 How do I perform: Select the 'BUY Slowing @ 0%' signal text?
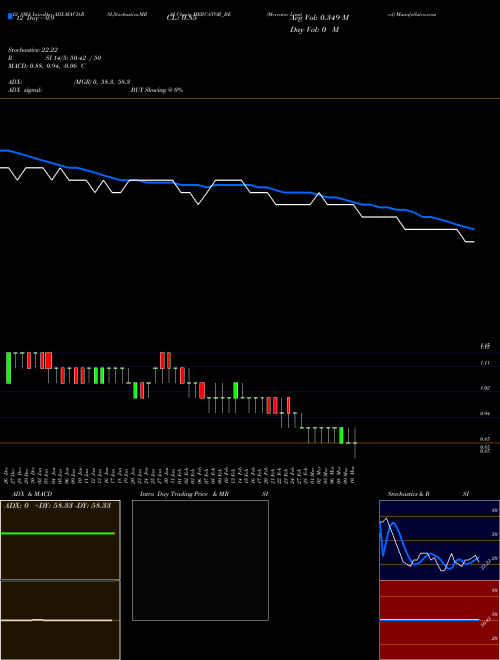point(157,90)
